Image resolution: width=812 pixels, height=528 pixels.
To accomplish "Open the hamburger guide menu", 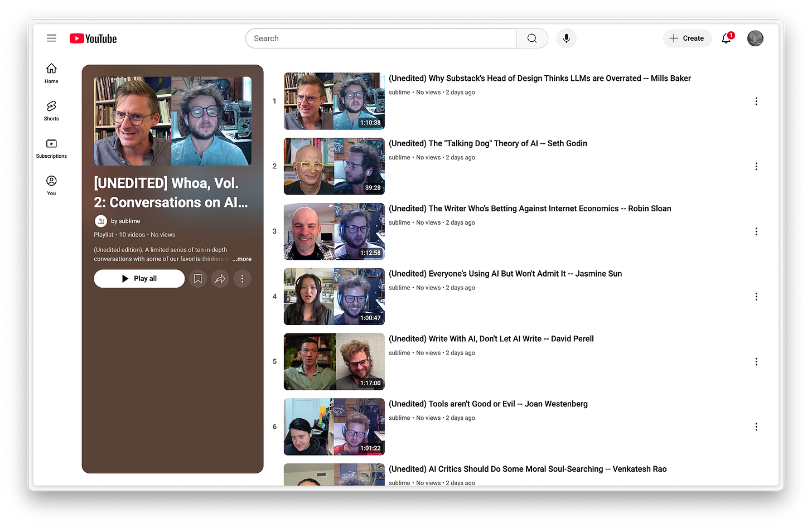I will [x=51, y=38].
